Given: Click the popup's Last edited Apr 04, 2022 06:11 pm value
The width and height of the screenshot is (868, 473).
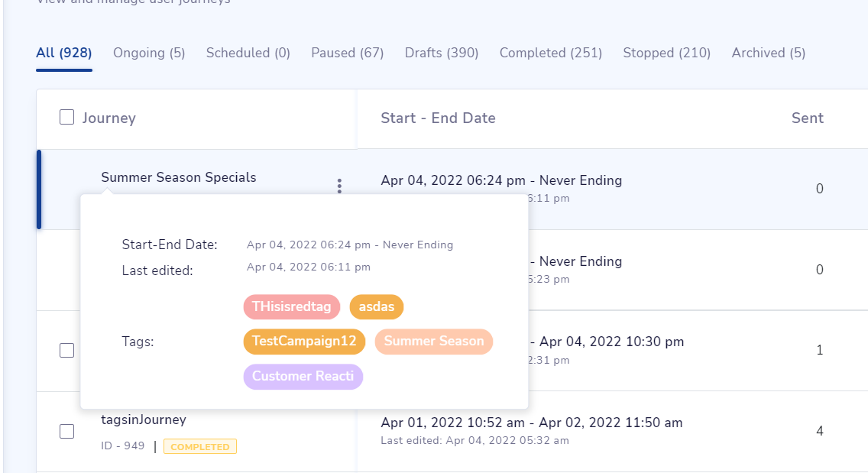Looking at the screenshot, I should pyautogui.click(x=309, y=267).
